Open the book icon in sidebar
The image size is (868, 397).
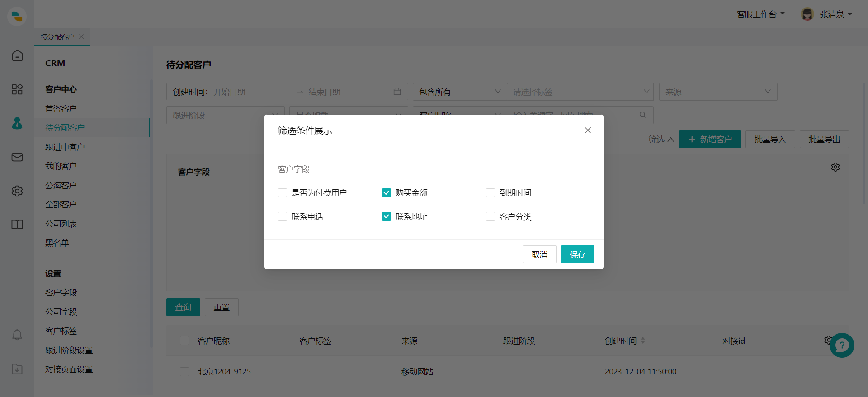[x=17, y=224]
